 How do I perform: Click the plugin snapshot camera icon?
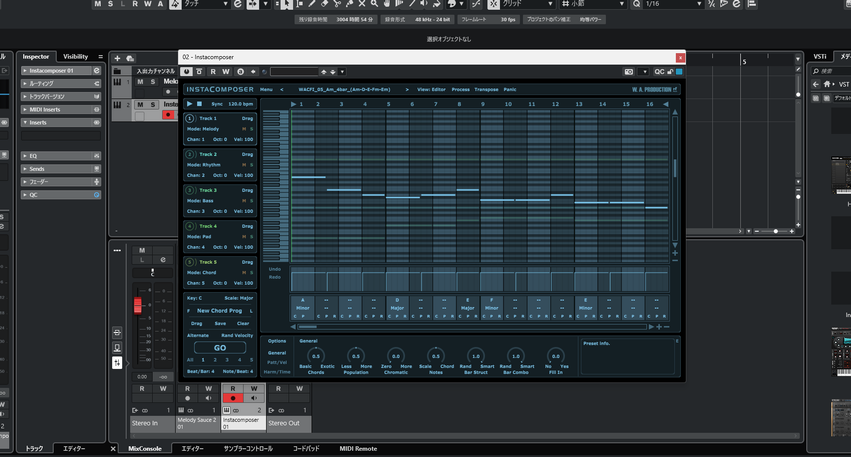click(x=628, y=72)
